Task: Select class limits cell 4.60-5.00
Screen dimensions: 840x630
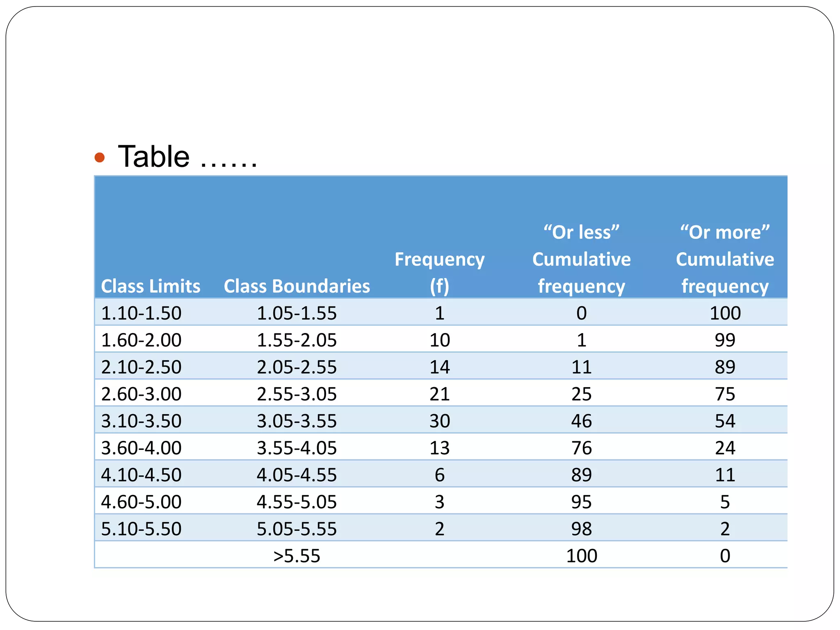Action: (x=141, y=502)
